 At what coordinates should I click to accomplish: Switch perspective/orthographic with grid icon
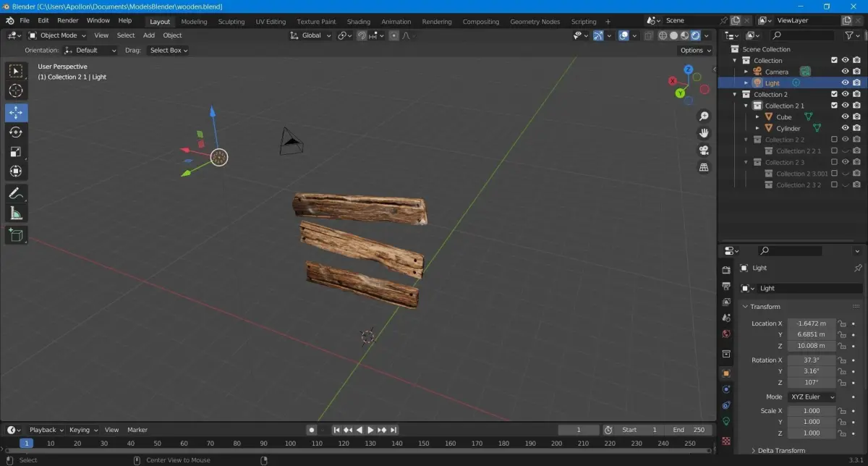(704, 167)
